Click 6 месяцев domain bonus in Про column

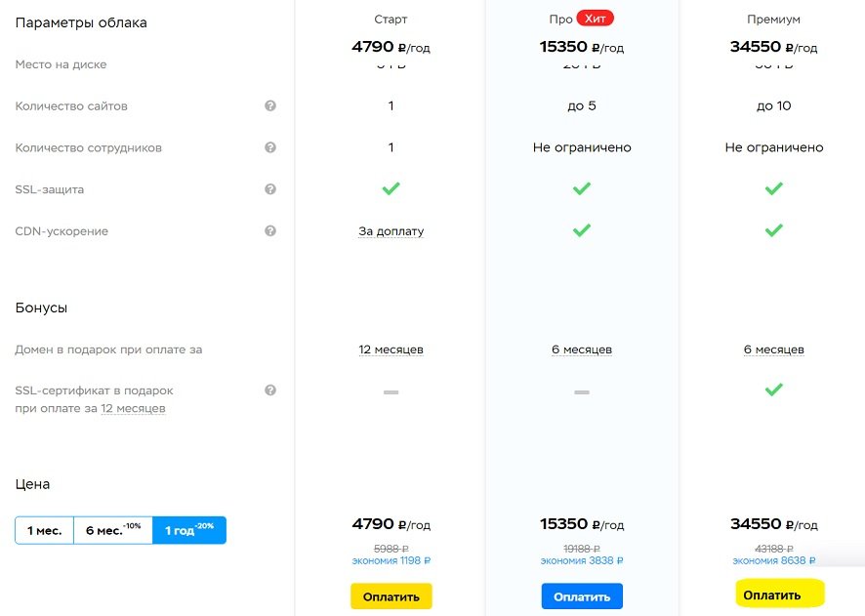point(582,349)
